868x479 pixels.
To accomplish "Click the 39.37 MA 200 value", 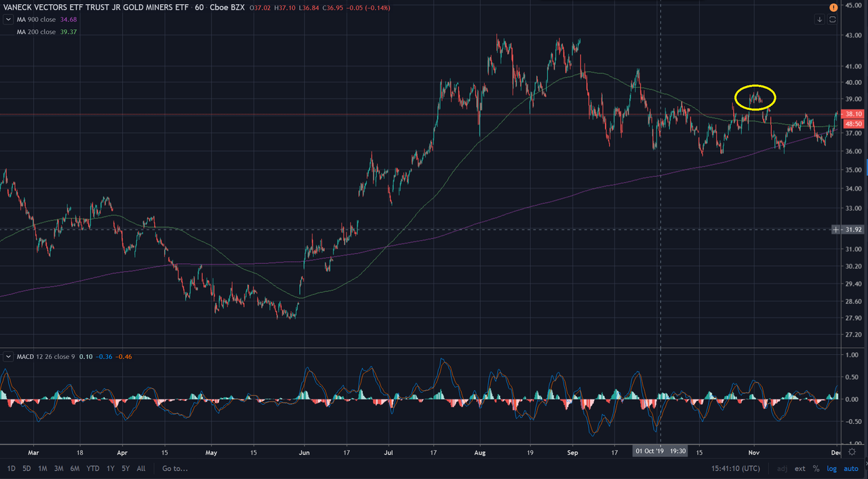I will [68, 31].
